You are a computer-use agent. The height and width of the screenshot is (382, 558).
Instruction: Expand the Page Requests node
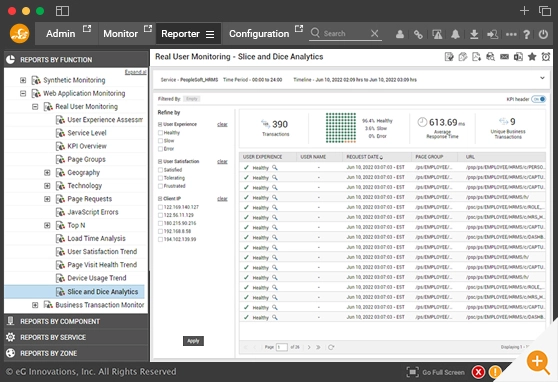point(47,199)
